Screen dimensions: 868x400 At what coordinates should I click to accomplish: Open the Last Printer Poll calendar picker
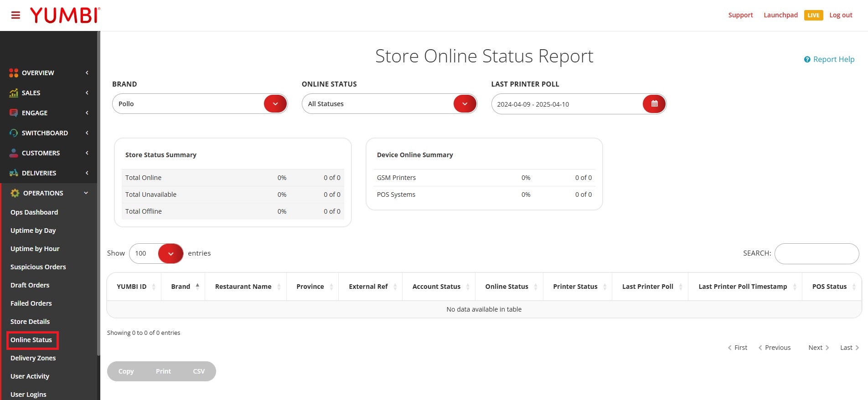click(x=654, y=104)
